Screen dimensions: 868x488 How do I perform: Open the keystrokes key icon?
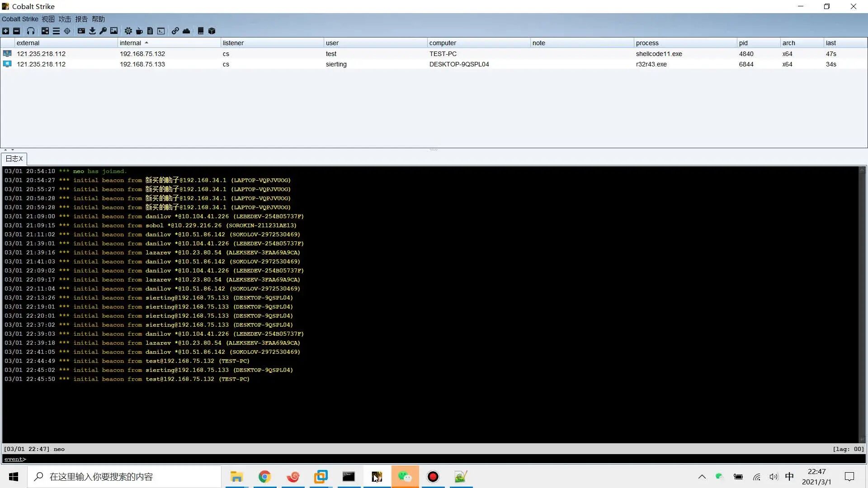tap(103, 31)
